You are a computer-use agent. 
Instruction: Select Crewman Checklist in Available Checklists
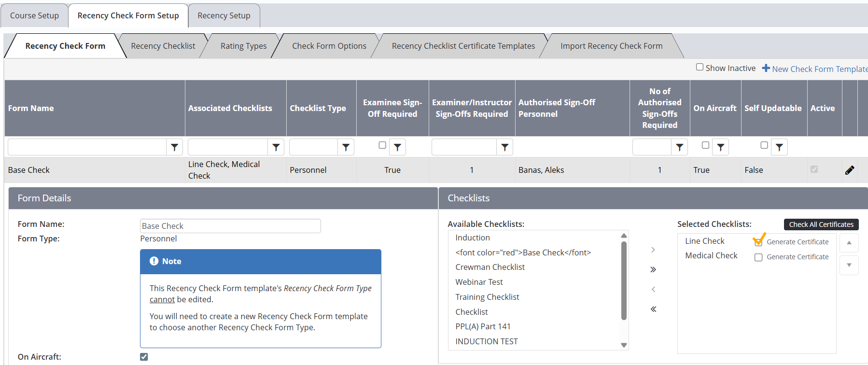[x=490, y=267]
